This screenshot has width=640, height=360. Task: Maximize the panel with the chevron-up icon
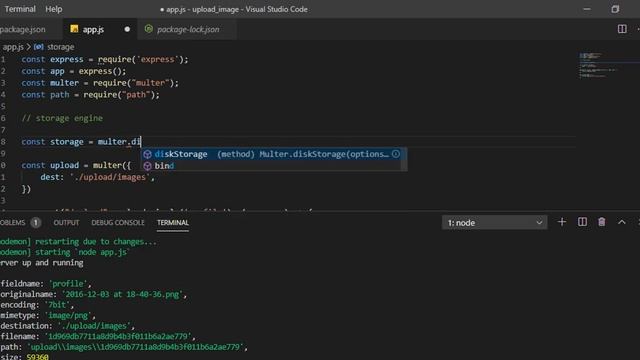coord(622,222)
